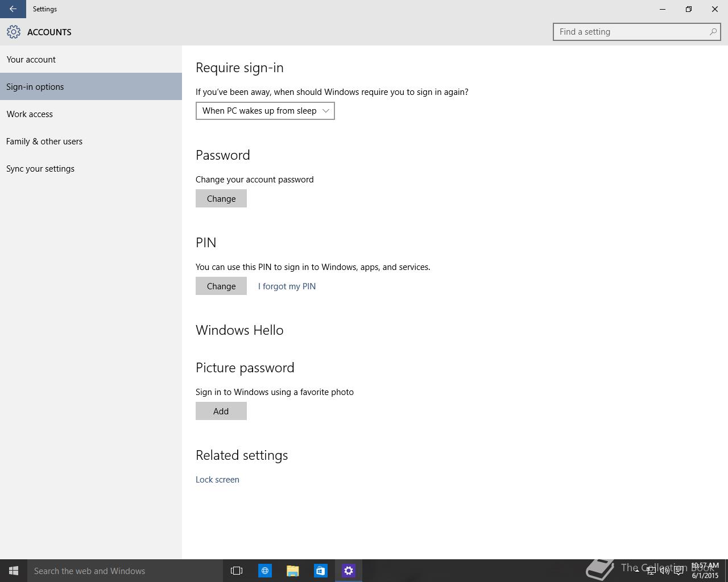Go back with the arrow button
The image size is (728, 582).
13,9
